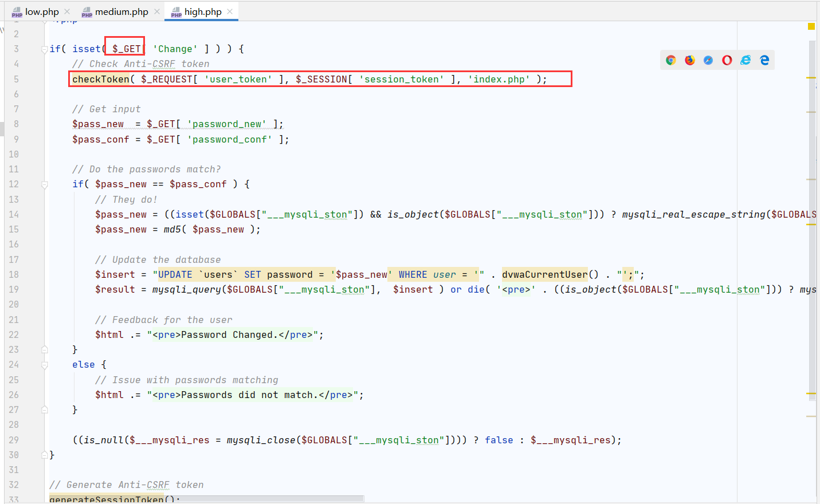This screenshot has width=820, height=504.
Task: Click the checkToken function call
Action: [x=101, y=79]
